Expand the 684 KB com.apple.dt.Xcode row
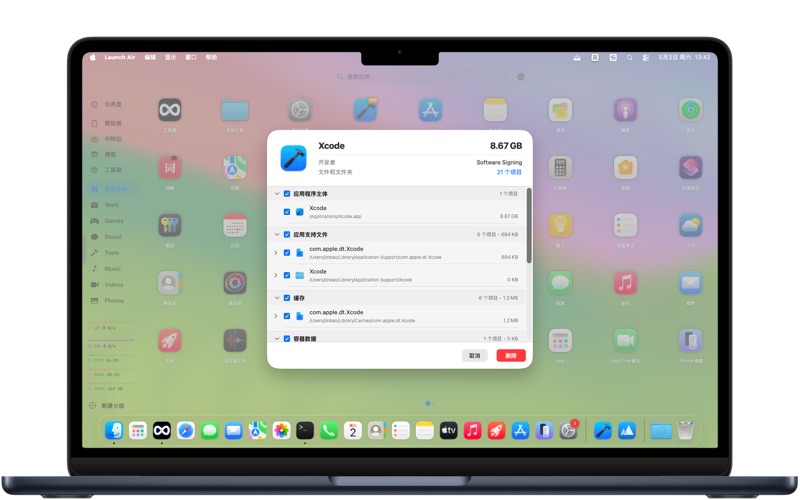Viewport: 800px width, 500px height. [x=276, y=253]
